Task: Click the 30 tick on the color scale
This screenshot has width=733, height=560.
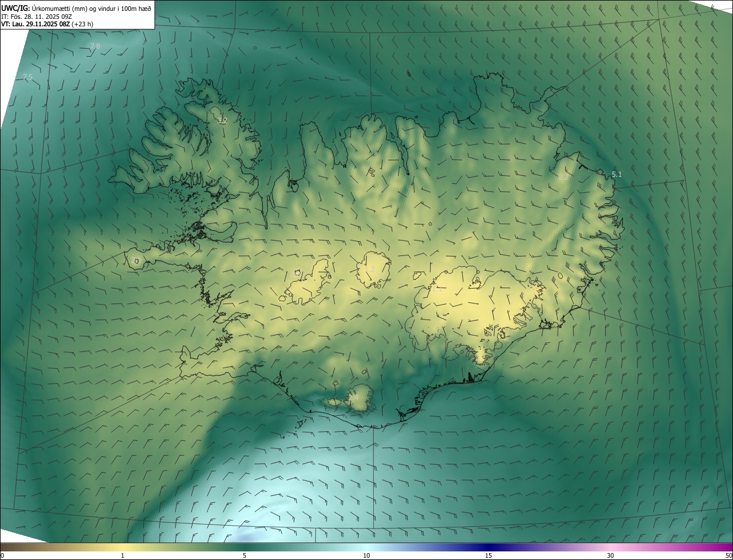Action: pos(610,555)
